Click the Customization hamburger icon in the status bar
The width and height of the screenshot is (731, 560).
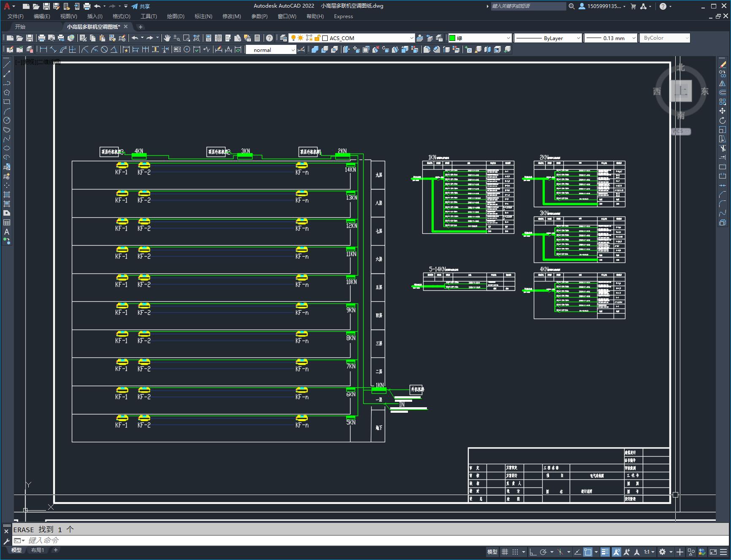[x=724, y=552]
